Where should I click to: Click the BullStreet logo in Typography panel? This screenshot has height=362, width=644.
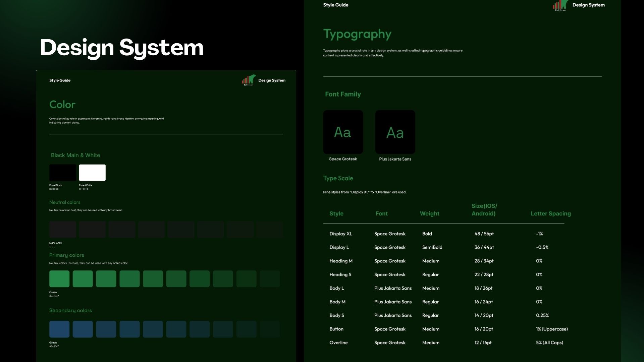[x=560, y=5]
